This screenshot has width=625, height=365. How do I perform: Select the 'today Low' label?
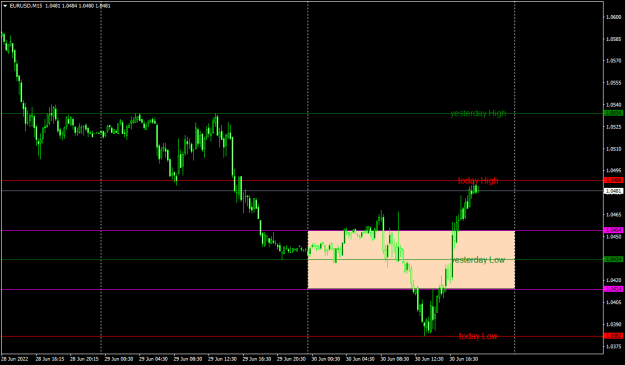pyautogui.click(x=478, y=336)
